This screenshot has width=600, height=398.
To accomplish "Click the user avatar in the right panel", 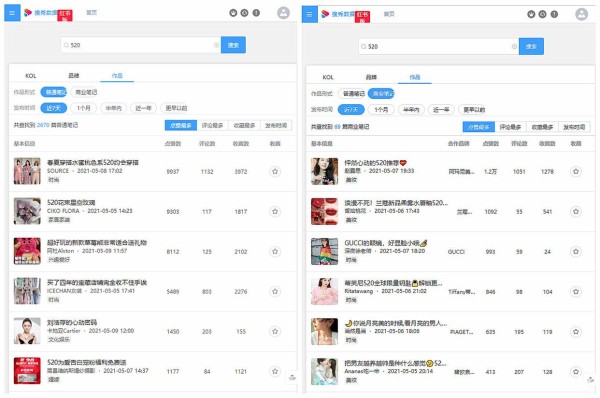I will coord(581,15).
